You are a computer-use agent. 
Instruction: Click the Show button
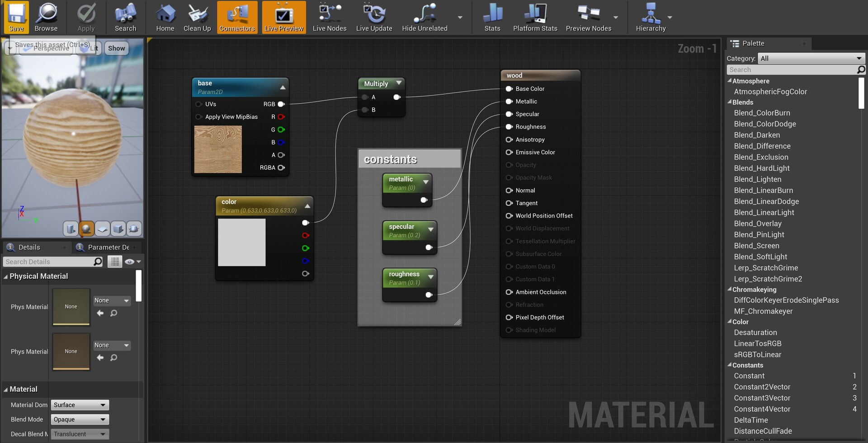click(x=116, y=48)
